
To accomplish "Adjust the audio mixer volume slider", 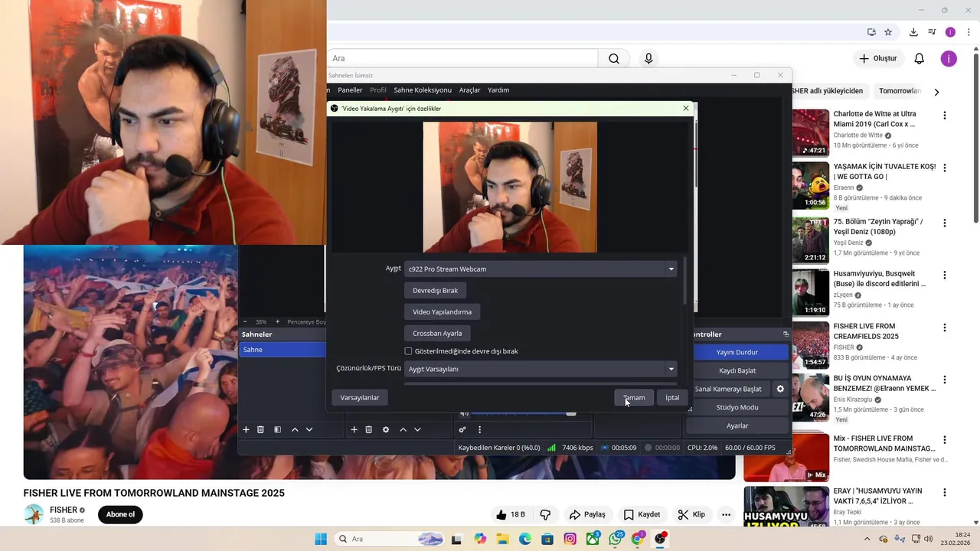I will pyautogui.click(x=571, y=414).
